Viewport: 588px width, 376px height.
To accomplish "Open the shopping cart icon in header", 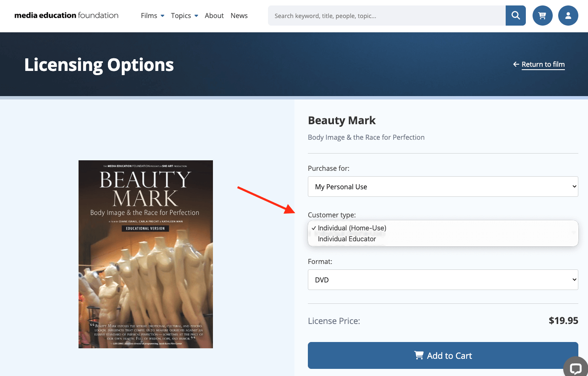I will (x=542, y=16).
